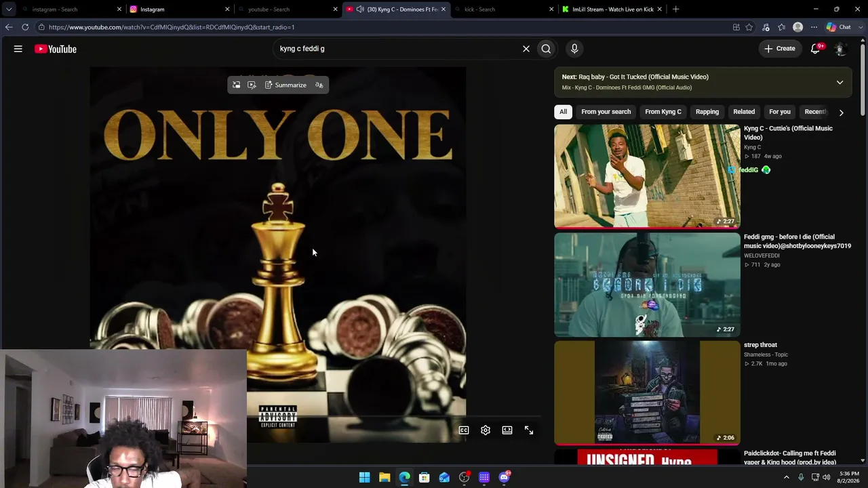Expand the Next-up mix playlist panel
Screen dimensions: 868x488
(840, 83)
